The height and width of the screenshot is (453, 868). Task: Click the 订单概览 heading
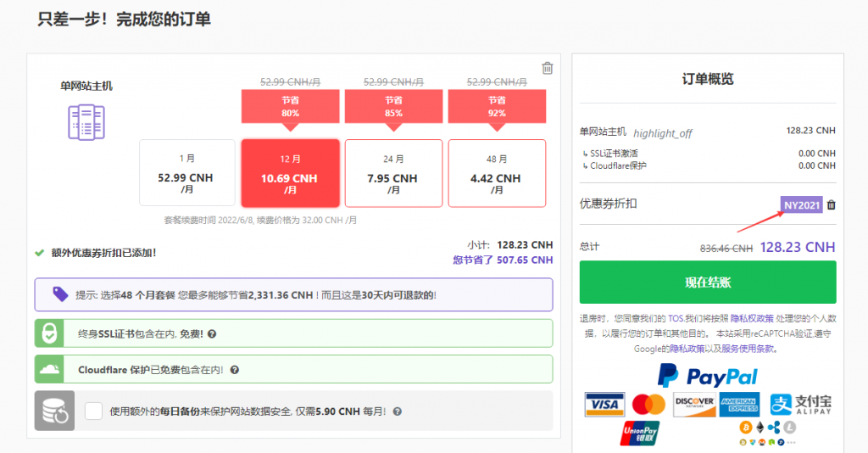click(x=708, y=79)
